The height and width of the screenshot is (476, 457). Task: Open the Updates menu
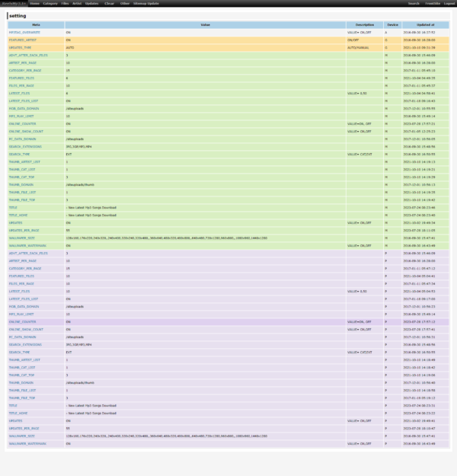(91, 3)
